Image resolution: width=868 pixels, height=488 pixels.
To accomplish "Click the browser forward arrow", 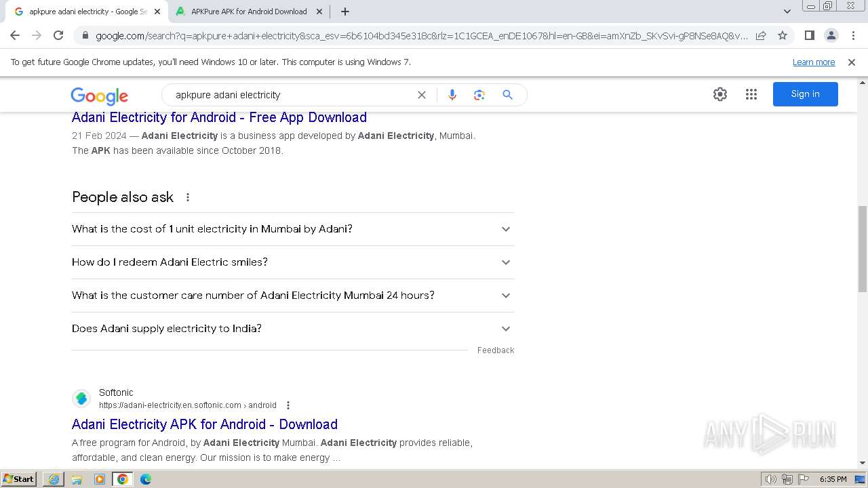I will pos(37,35).
